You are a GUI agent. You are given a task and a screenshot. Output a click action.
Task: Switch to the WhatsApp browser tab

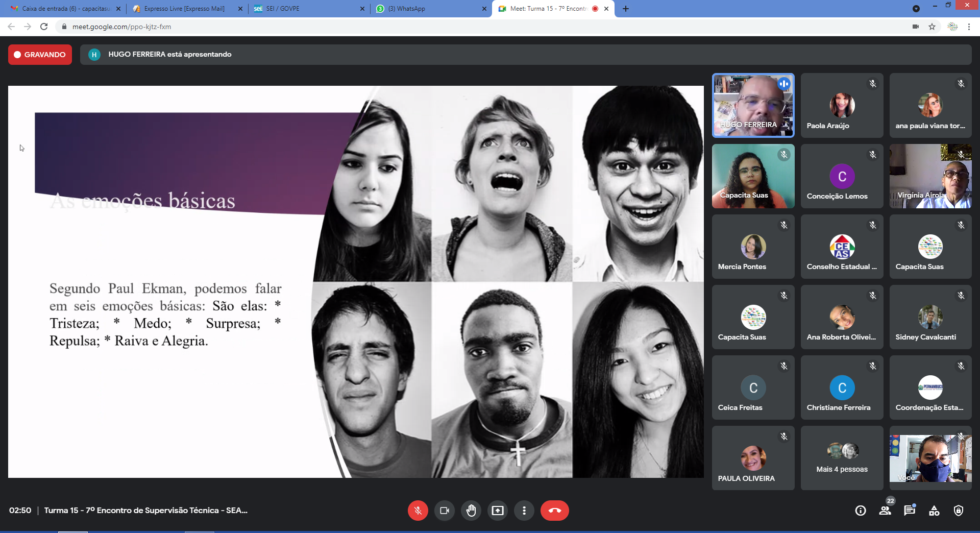tap(430, 9)
